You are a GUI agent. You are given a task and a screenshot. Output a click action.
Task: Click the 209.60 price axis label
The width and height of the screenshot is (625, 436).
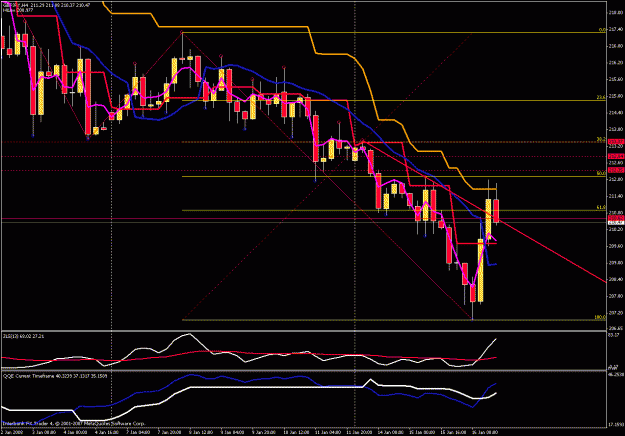[x=616, y=246]
